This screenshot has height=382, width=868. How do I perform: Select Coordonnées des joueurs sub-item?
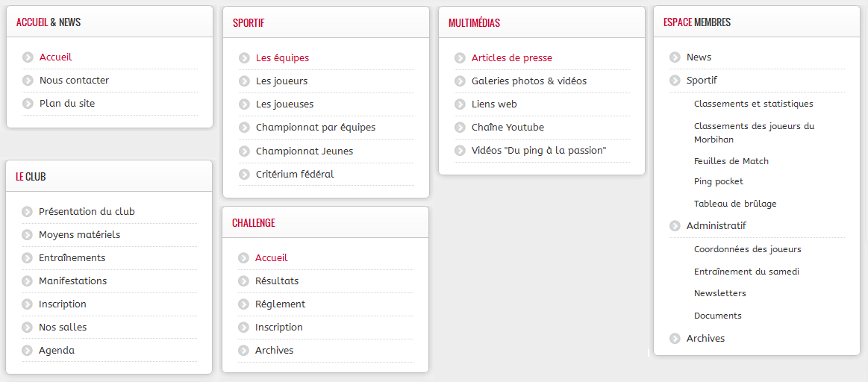click(747, 249)
